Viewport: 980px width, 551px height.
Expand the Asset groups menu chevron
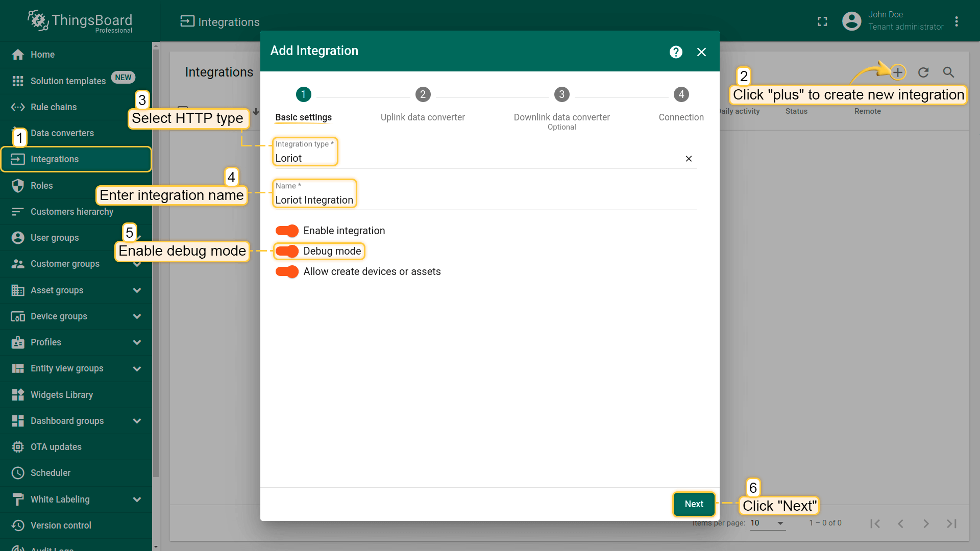137,290
